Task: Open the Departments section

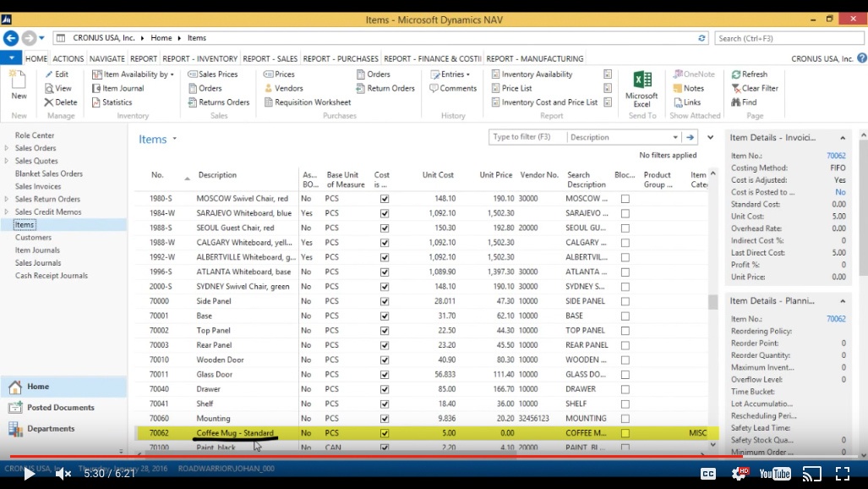Action: (51, 429)
